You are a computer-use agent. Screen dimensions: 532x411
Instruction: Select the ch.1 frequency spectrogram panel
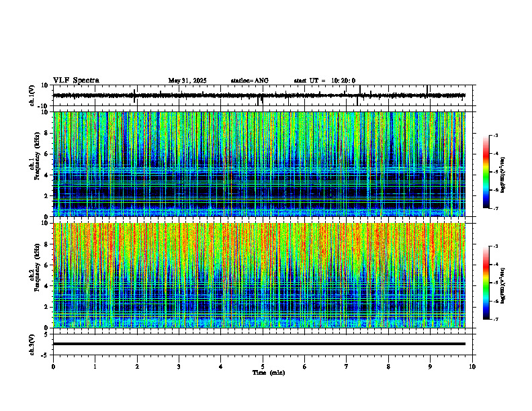(x=259, y=164)
